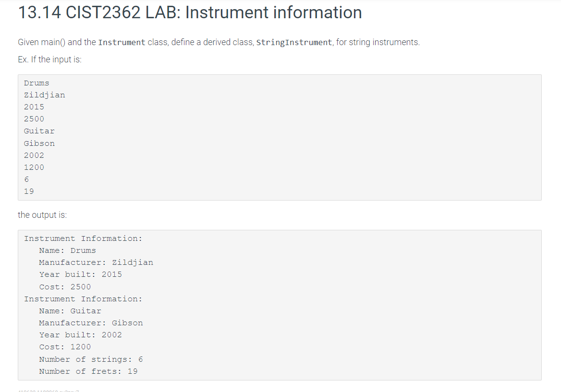Image resolution: width=561 pixels, height=392 pixels.
Task: Click the lab title heading 13.14 CIST2362
Action: click(x=190, y=12)
